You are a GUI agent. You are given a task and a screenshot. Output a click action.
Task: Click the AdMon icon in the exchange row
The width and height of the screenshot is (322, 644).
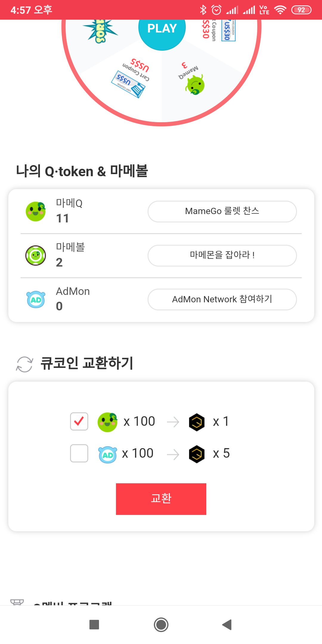(x=107, y=455)
